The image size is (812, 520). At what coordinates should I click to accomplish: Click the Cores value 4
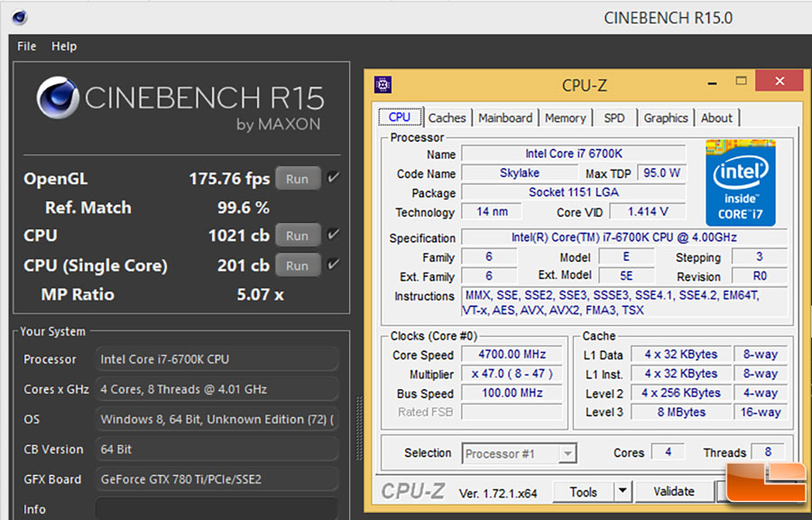pos(668,452)
